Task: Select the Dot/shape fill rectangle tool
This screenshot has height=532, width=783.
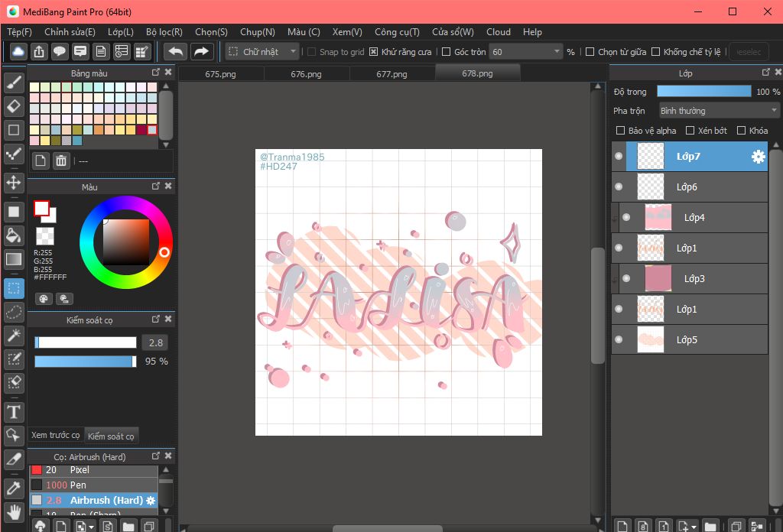Action: (x=14, y=212)
